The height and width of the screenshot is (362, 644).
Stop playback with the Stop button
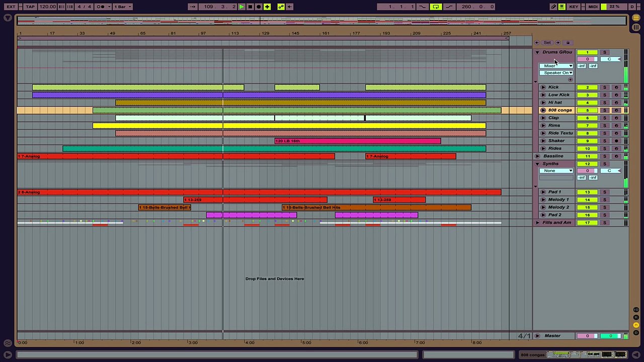[250, 7]
